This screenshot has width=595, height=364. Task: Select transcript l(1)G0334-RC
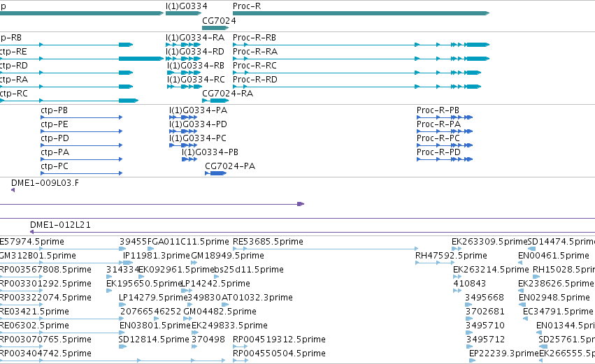click(x=196, y=80)
